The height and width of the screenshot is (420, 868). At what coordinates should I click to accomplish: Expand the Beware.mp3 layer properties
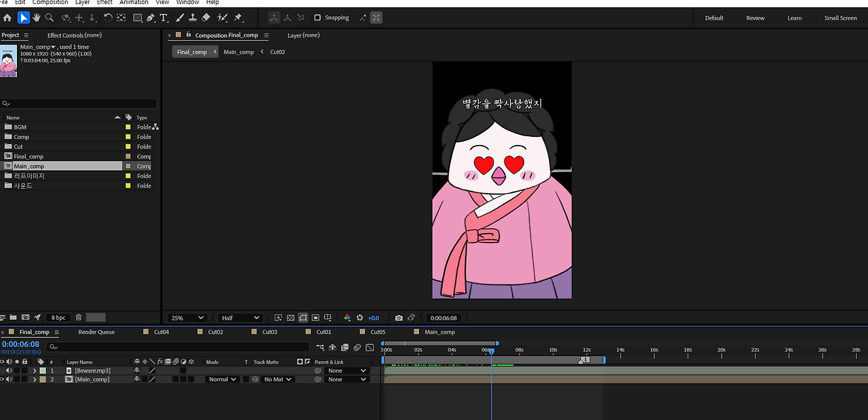35,371
